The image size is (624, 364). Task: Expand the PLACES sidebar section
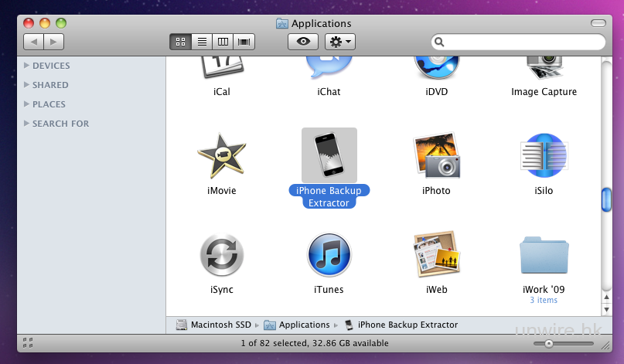27,104
